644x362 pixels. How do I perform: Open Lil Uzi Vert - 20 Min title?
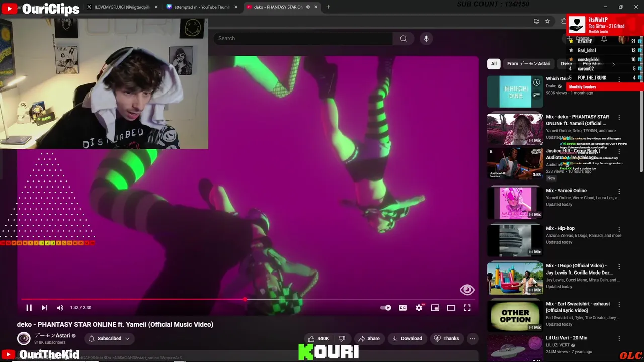(x=567, y=338)
